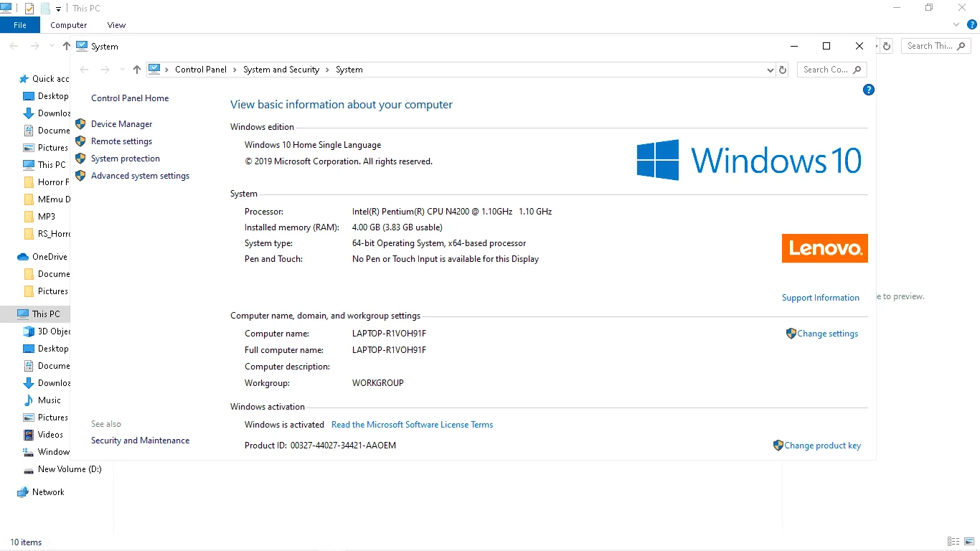This screenshot has width=980, height=551.
Task: Open the System address bar history dropdown
Action: (771, 70)
